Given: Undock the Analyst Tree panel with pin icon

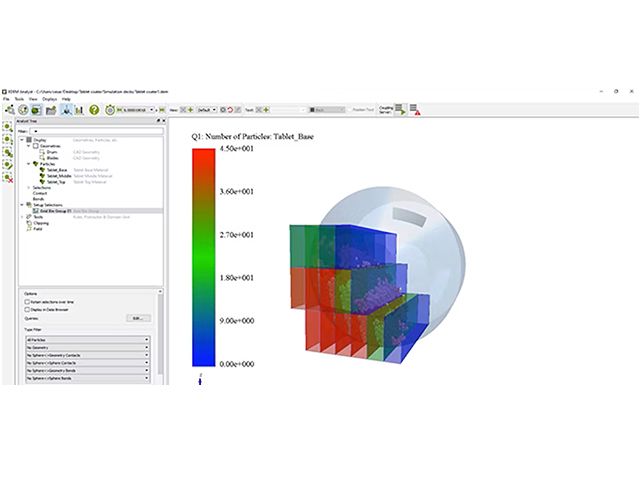Looking at the screenshot, I should [158, 121].
